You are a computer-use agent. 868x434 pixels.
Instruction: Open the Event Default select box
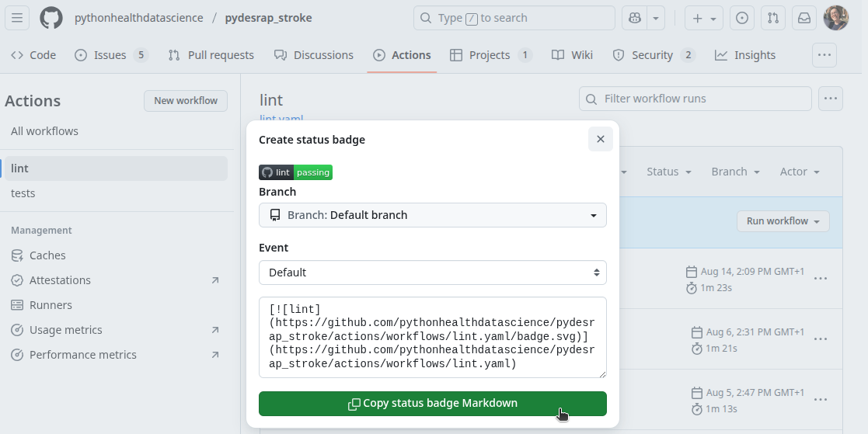[432, 273]
